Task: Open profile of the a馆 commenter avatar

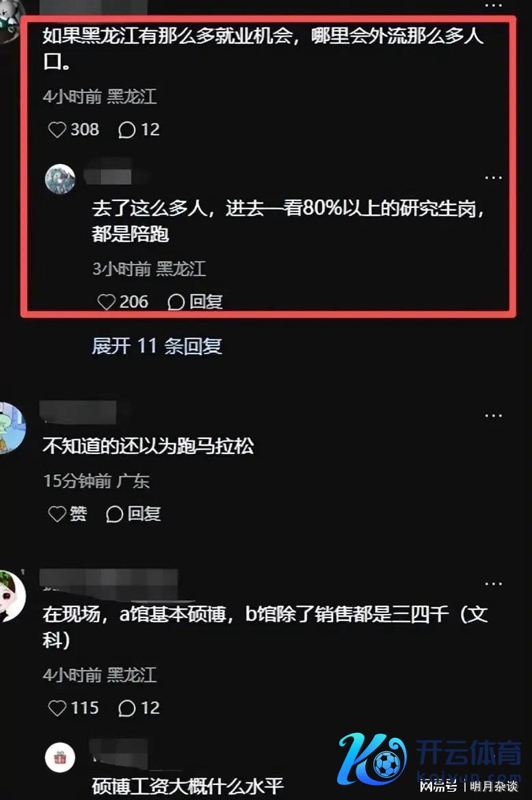Action: [11, 596]
